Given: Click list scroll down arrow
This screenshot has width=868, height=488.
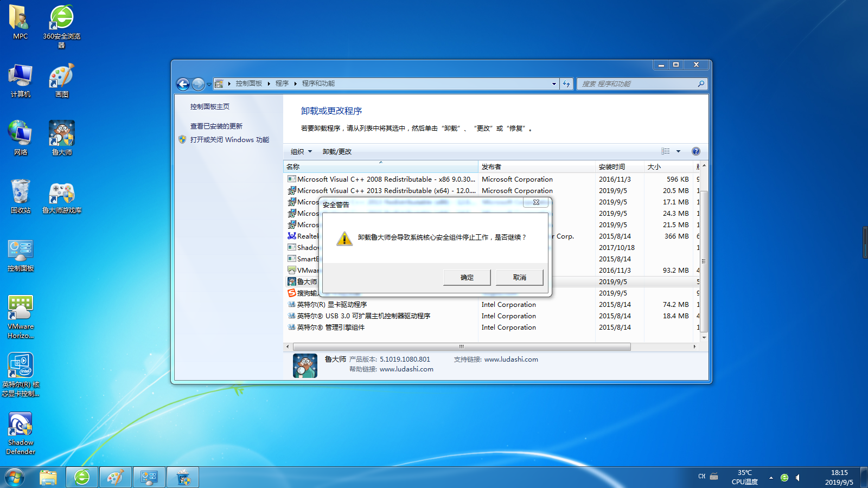Looking at the screenshot, I should pos(704,337).
